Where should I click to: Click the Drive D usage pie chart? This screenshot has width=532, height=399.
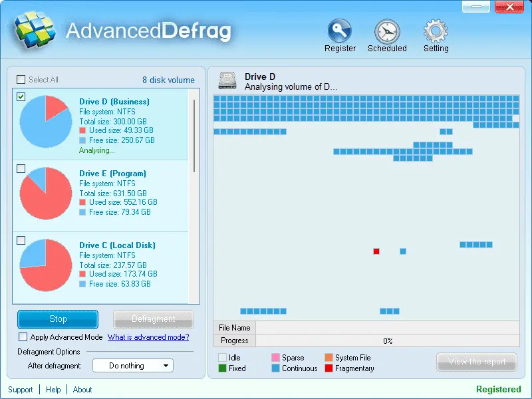point(46,122)
